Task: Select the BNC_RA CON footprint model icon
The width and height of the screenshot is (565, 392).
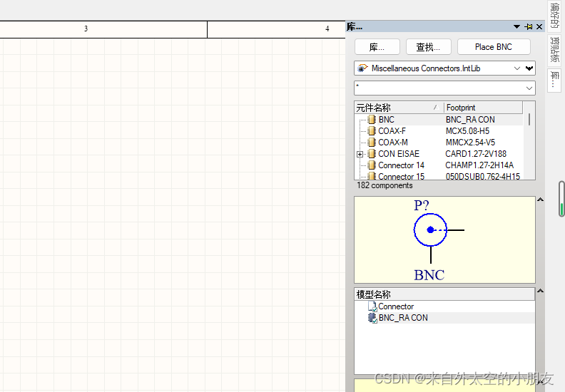Action: 372,318
